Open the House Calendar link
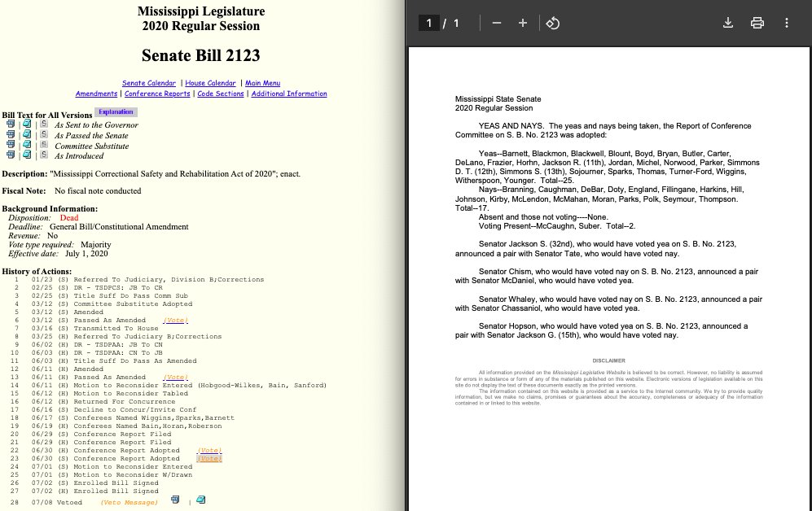812x511 pixels. [x=210, y=83]
